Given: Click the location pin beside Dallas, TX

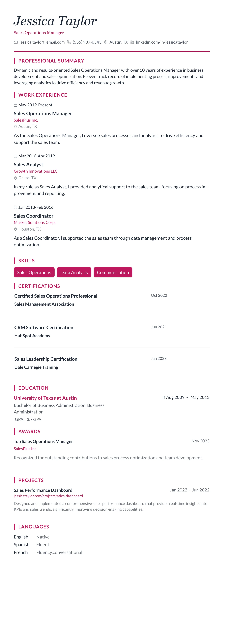Looking at the screenshot, I should pyautogui.click(x=16, y=178).
